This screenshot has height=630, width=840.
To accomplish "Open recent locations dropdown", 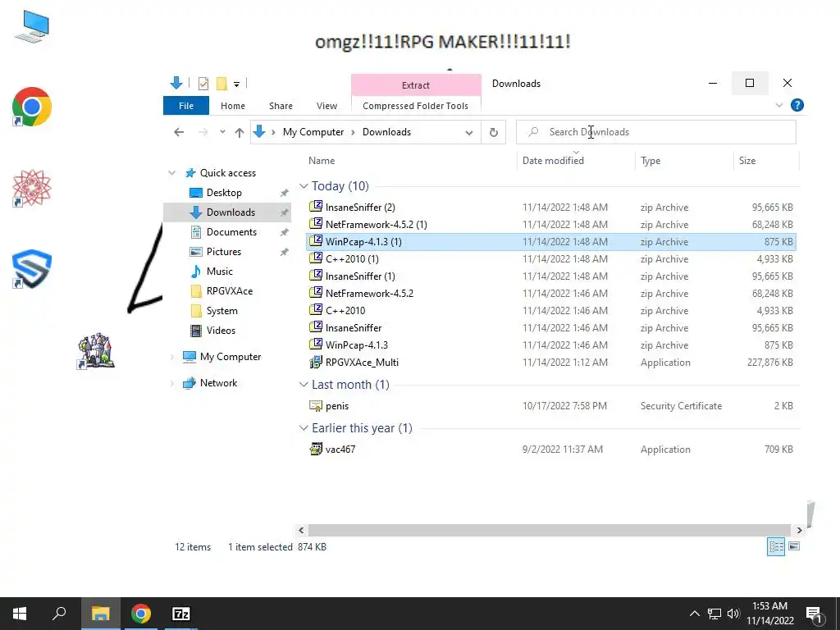I will click(222, 132).
